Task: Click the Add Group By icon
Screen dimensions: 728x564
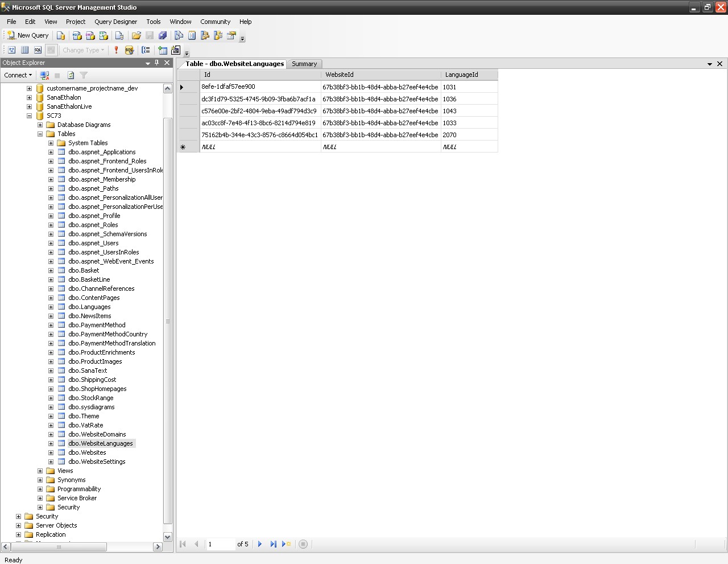Action: (x=146, y=50)
